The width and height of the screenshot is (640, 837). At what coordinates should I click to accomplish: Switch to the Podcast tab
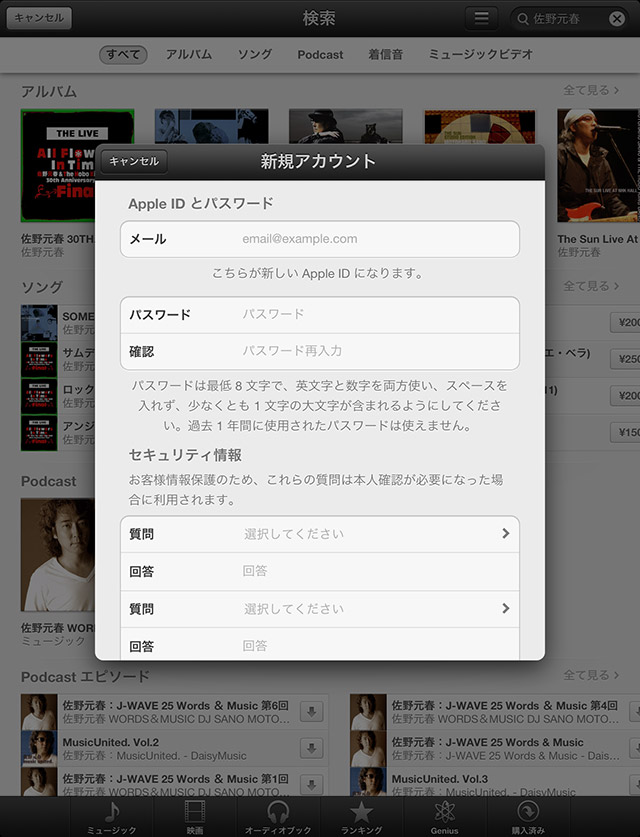(320, 54)
